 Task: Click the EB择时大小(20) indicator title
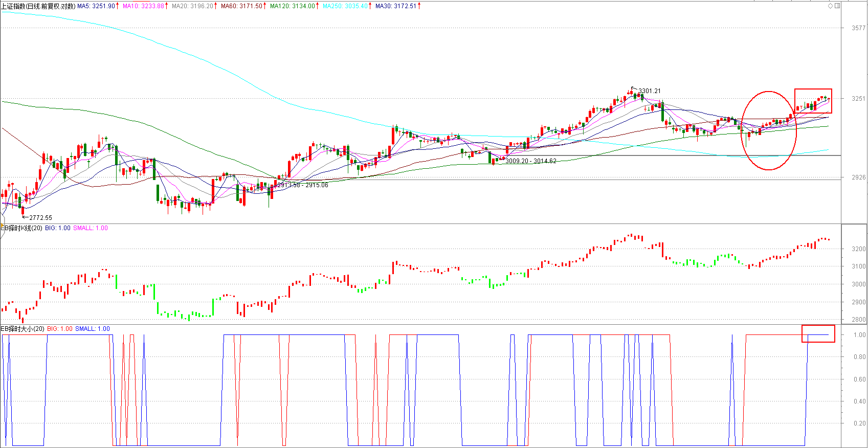pos(23,329)
